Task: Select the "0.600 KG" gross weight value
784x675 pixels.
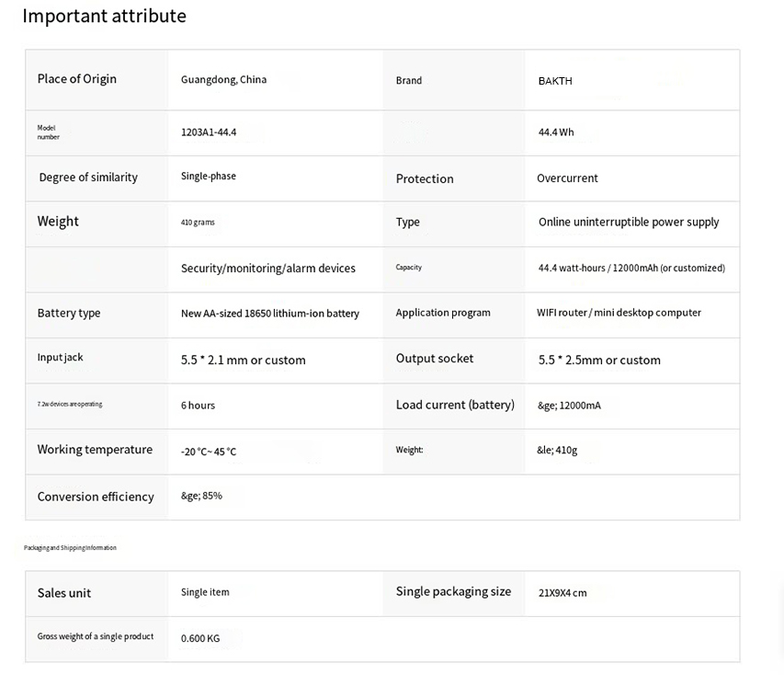Action: 200,638
